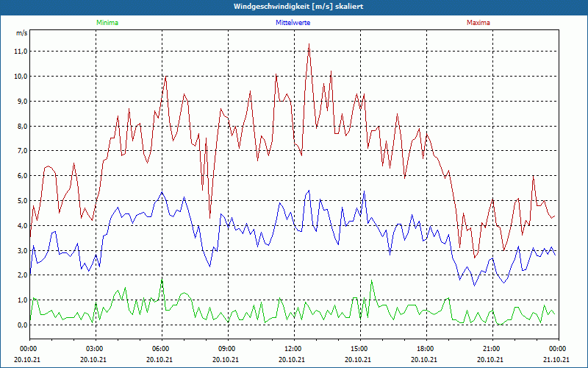This screenshot has height=368, width=588.
Task: Click the 9,0 y-axis value
Action: [22, 101]
